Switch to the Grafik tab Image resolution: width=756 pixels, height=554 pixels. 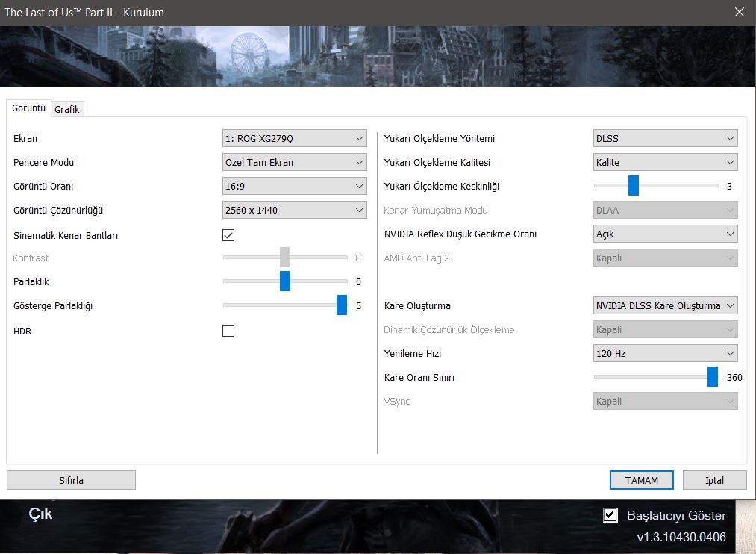67,109
